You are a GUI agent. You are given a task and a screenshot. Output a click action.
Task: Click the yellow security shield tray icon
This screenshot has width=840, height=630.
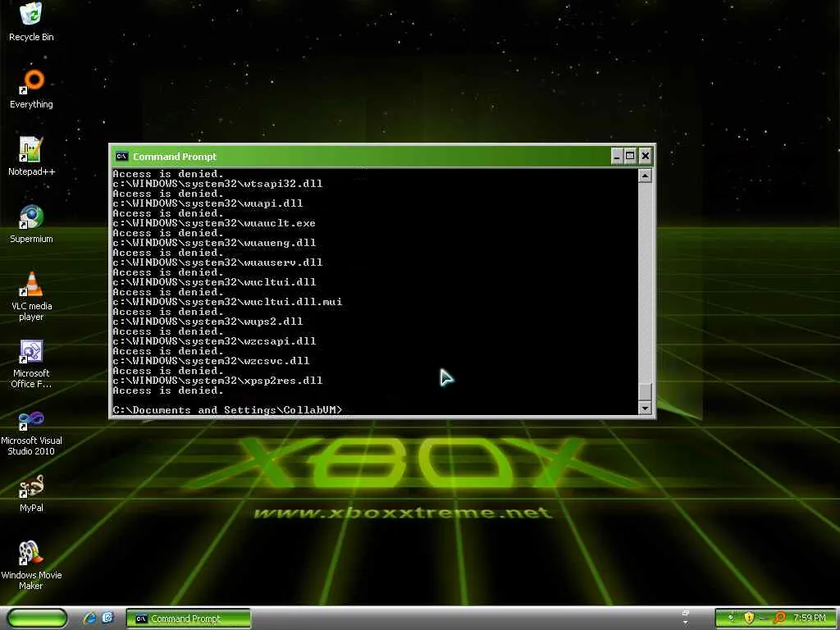(749, 619)
